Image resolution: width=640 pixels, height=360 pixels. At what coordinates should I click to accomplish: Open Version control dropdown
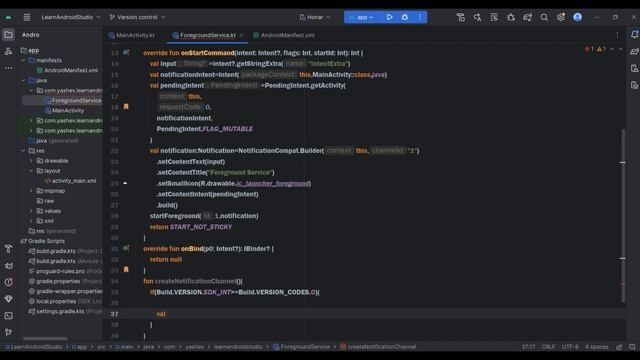click(137, 17)
